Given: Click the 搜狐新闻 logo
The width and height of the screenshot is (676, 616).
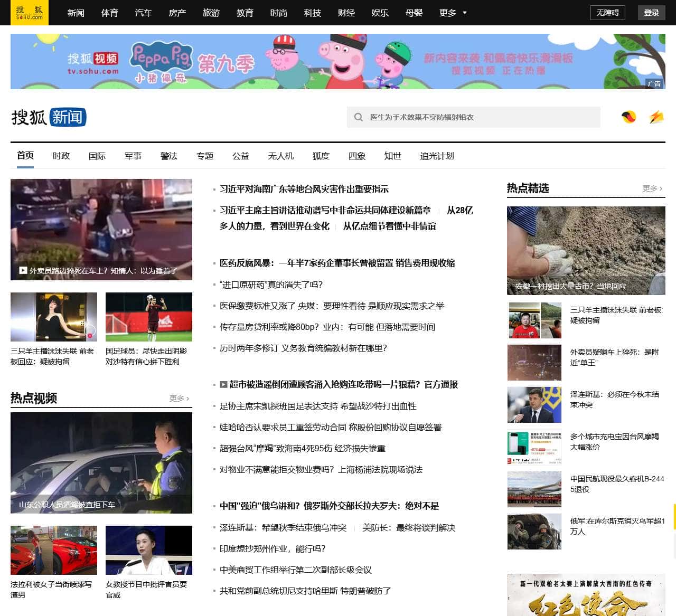Looking at the screenshot, I should 49,117.
